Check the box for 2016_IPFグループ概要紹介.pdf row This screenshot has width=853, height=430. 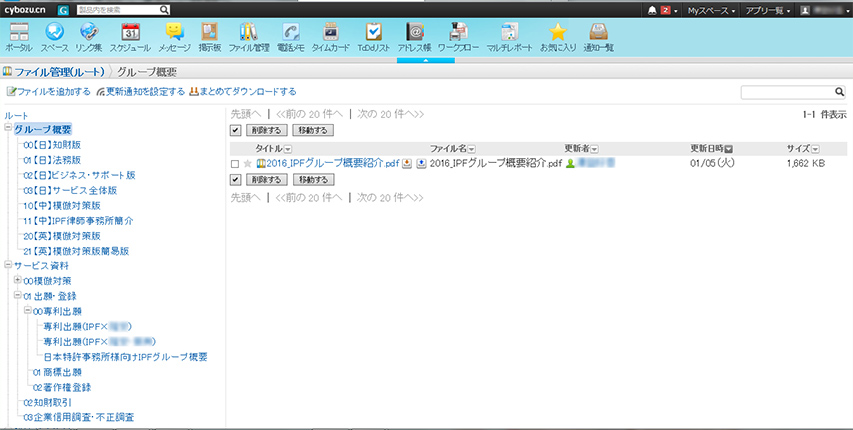pos(235,164)
